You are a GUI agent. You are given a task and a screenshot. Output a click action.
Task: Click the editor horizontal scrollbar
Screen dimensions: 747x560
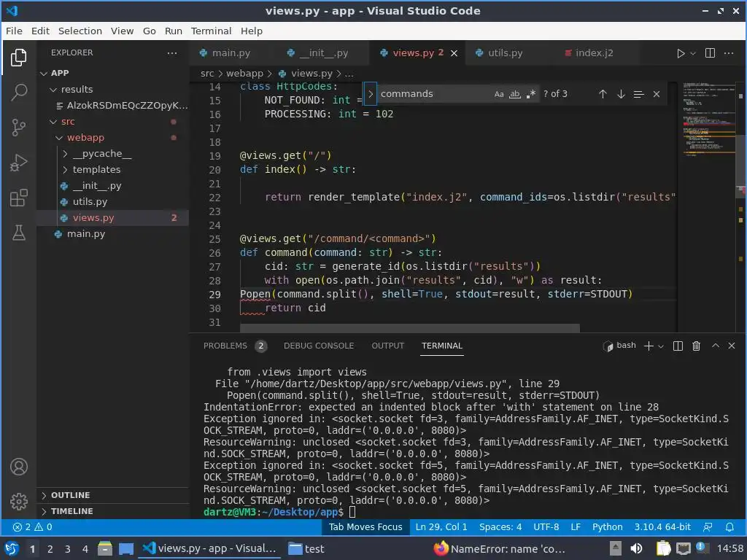click(x=410, y=328)
